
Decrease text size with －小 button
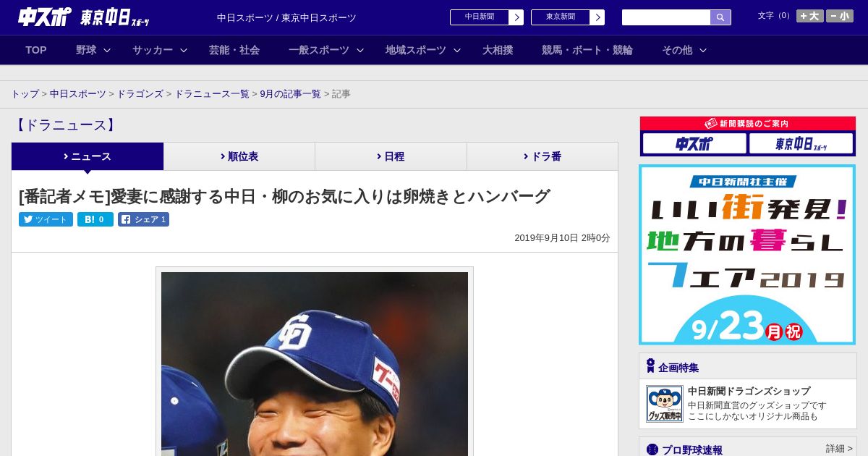click(x=840, y=16)
